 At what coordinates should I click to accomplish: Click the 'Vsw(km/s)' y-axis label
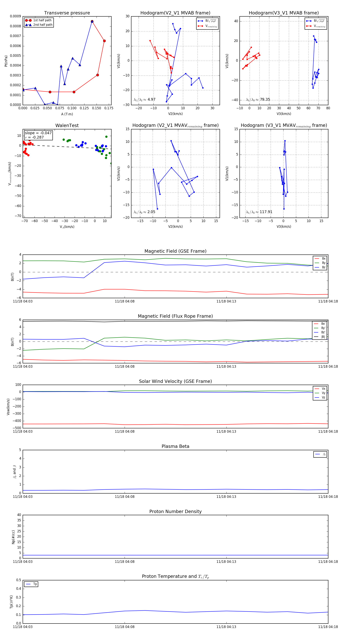coord(8,407)
